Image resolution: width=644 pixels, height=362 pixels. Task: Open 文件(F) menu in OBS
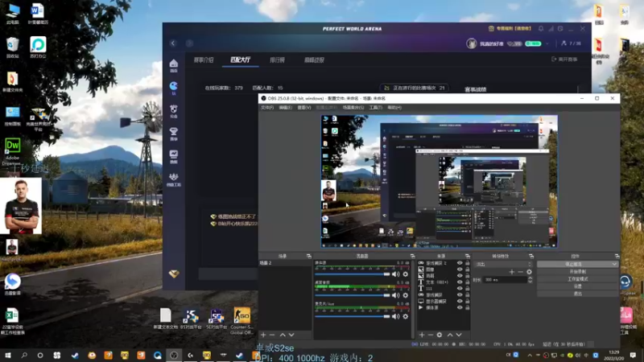tap(266, 108)
